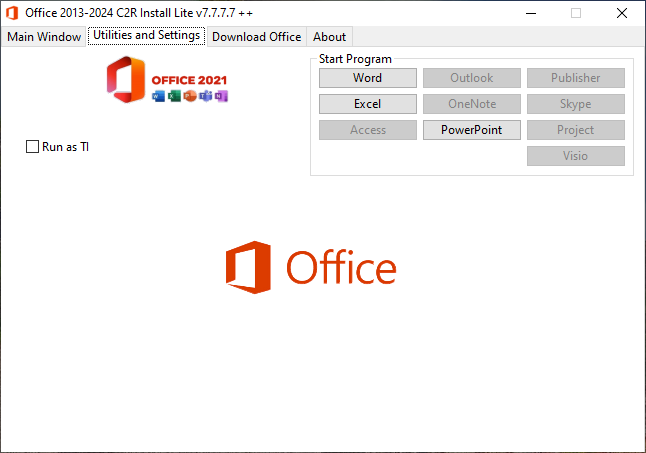
Task: Click the large orange Office logo
Action: click(311, 267)
